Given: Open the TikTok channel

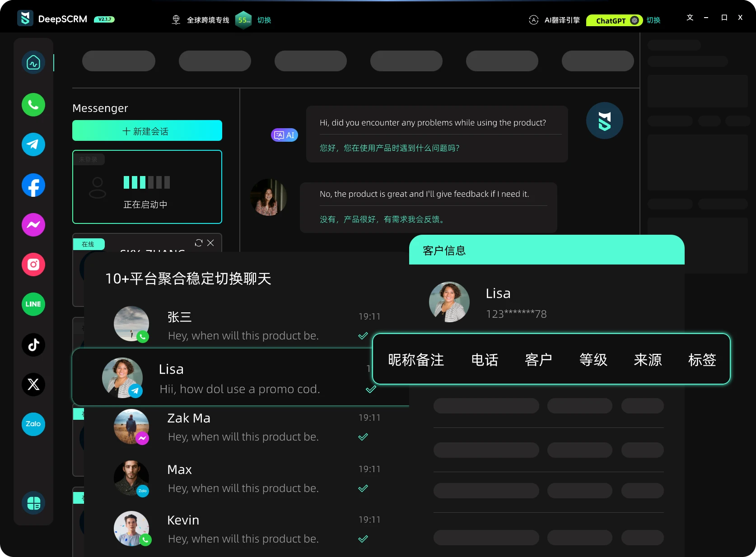Looking at the screenshot, I should pos(33,345).
